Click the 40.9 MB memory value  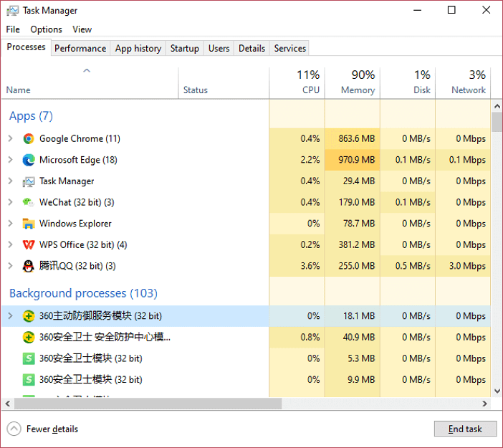click(x=359, y=338)
